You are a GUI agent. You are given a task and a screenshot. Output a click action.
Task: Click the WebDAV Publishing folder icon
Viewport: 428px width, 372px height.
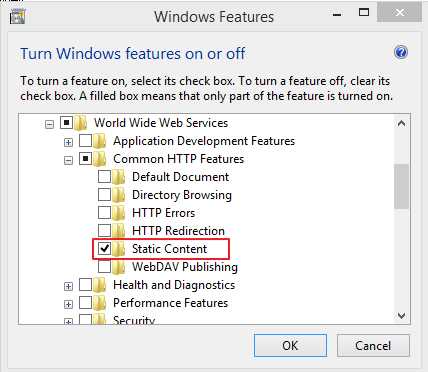(118, 267)
